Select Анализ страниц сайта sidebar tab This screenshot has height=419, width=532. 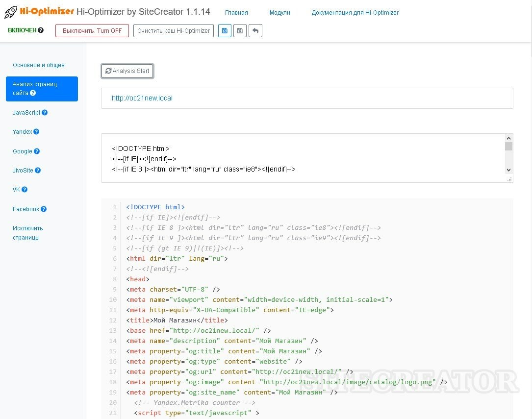click(42, 89)
